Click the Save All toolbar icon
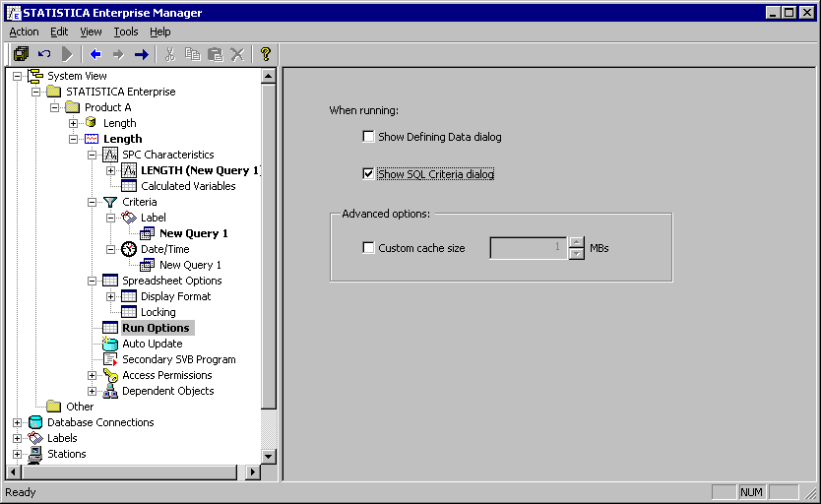 [21, 54]
